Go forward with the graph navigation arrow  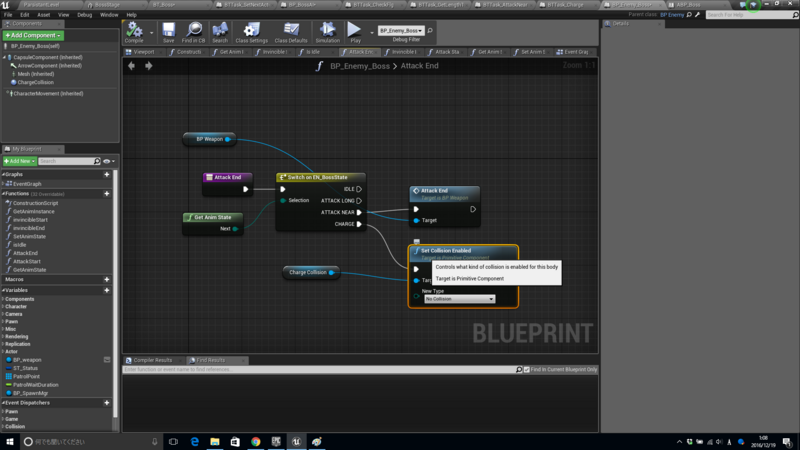[x=148, y=66]
